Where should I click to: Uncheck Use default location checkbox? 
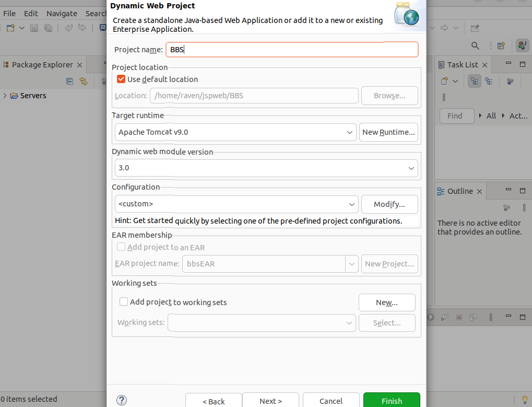tap(121, 79)
